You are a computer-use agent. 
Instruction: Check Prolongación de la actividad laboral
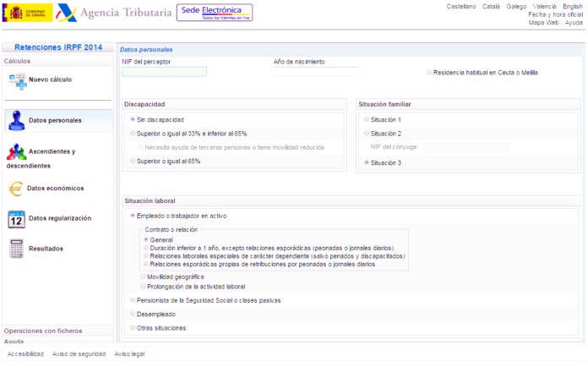(x=144, y=287)
